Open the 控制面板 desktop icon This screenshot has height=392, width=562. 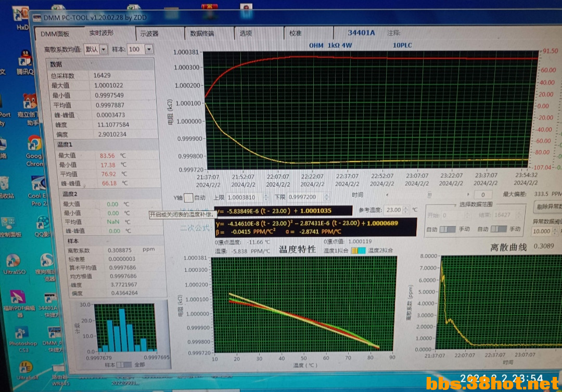pos(9,227)
